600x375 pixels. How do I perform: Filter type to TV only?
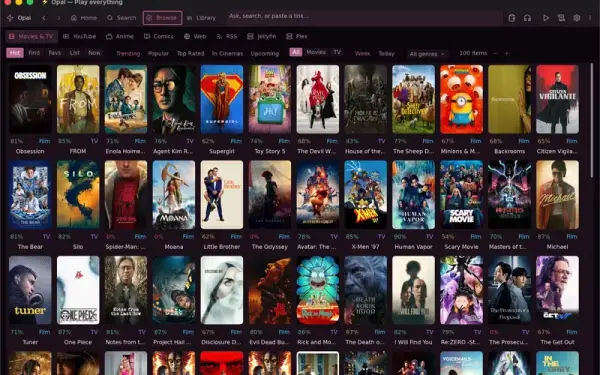tap(337, 52)
